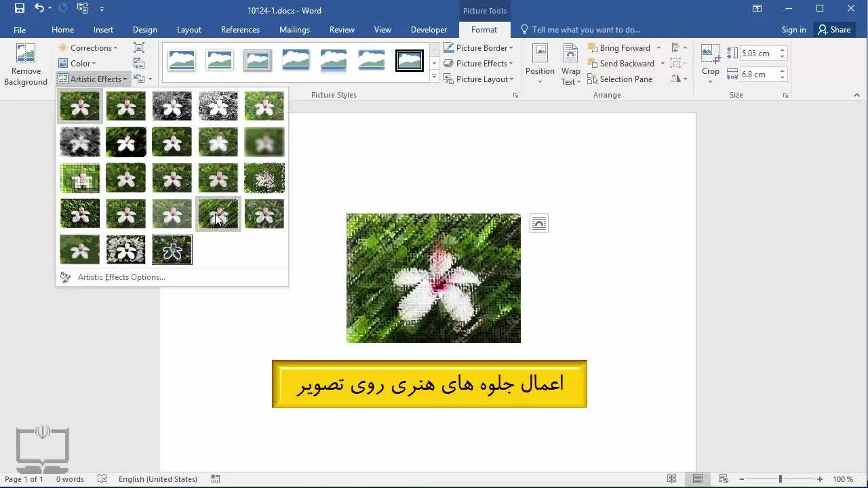Collapse the ribbon with the caret arrow
The image size is (868, 488).
(x=856, y=96)
